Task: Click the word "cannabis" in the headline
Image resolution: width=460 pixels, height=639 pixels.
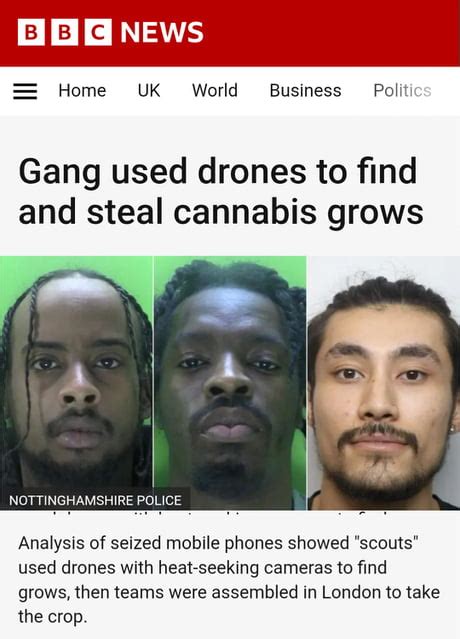Action: [x=245, y=212]
